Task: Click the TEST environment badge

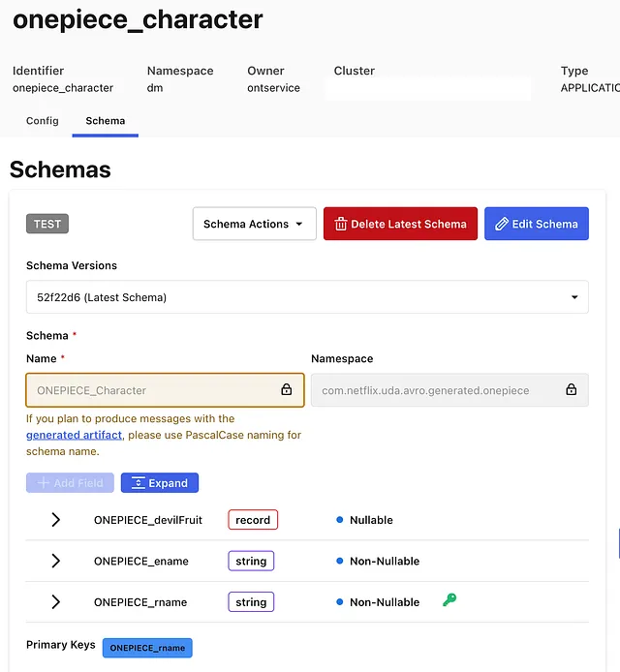Action: [47, 224]
